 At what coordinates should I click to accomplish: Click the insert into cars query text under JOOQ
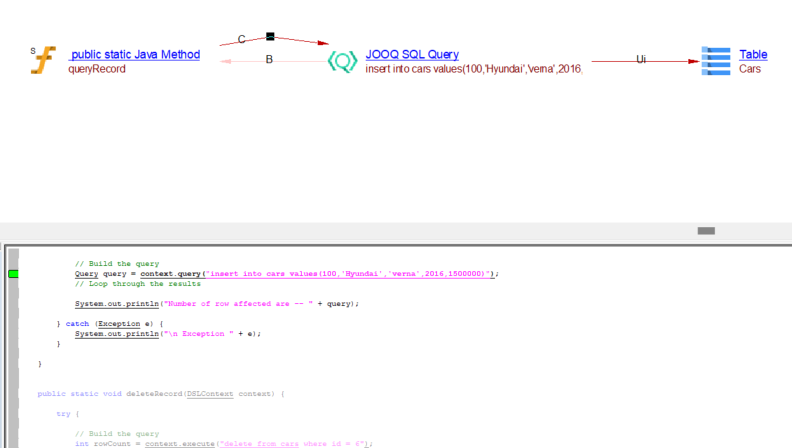click(x=473, y=69)
